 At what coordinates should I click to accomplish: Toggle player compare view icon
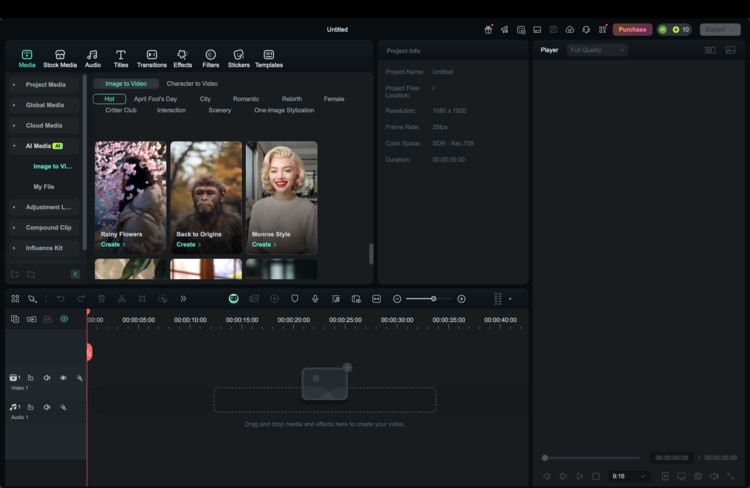pyautogui.click(x=710, y=50)
